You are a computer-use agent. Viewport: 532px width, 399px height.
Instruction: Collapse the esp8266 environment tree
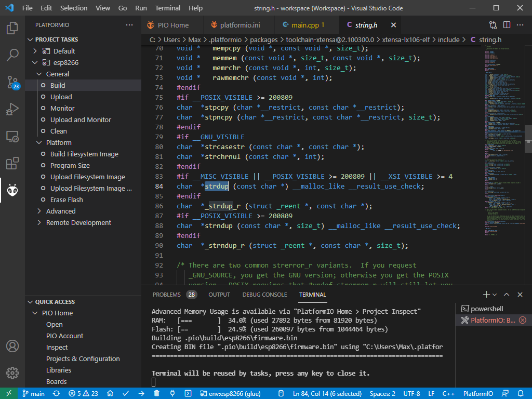pos(35,62)
